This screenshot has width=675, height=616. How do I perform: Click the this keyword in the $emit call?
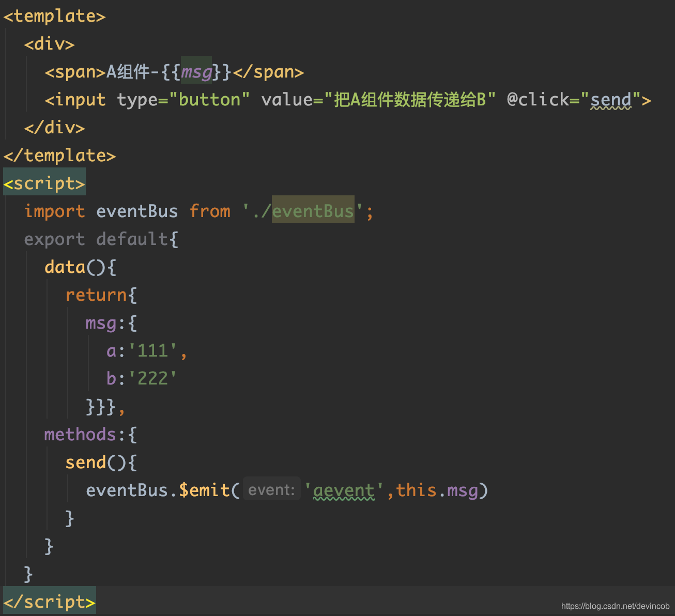click(416, 490)
